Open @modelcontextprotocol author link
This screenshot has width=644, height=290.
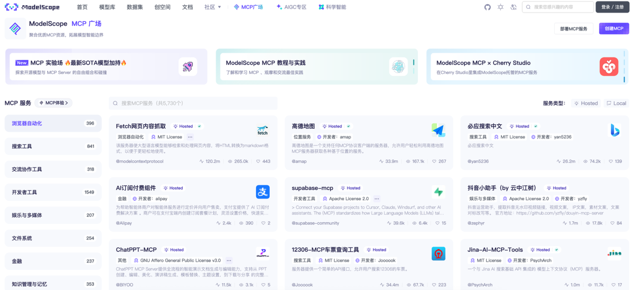click(x=140, y=161)
